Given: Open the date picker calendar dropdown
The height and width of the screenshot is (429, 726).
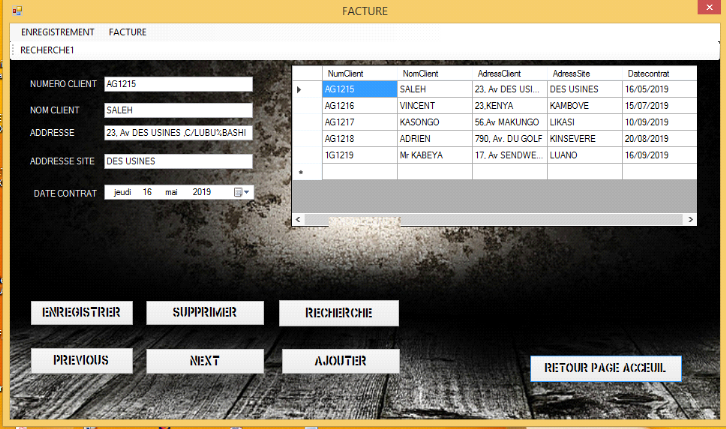Looking at the screenshot, I should pos(242,192).
